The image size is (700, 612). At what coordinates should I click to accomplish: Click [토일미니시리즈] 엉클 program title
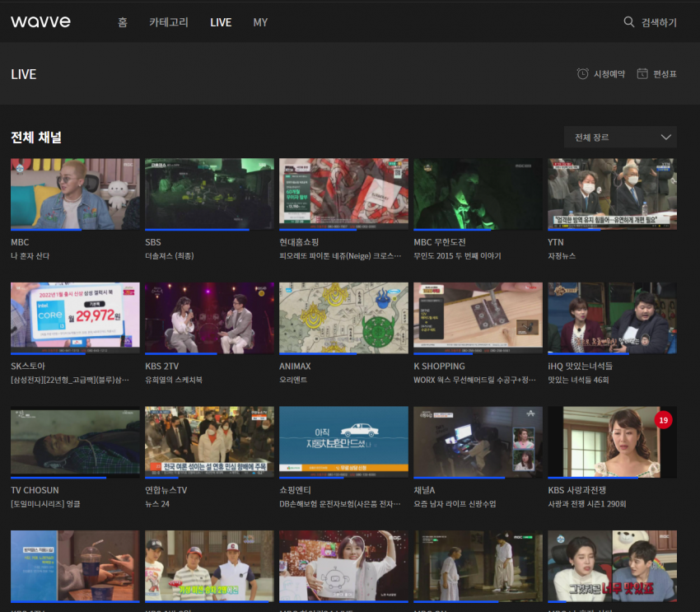click(45, 504)
